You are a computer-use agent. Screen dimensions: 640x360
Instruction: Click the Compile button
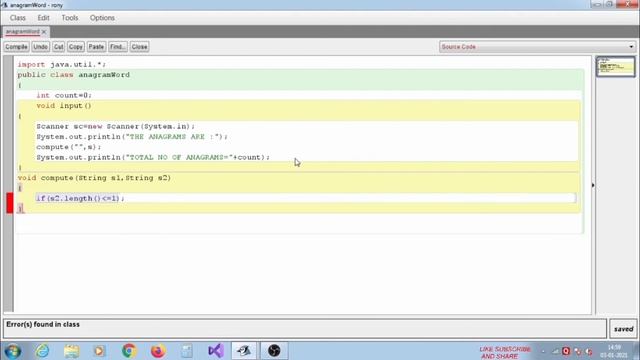pos(16,47)
